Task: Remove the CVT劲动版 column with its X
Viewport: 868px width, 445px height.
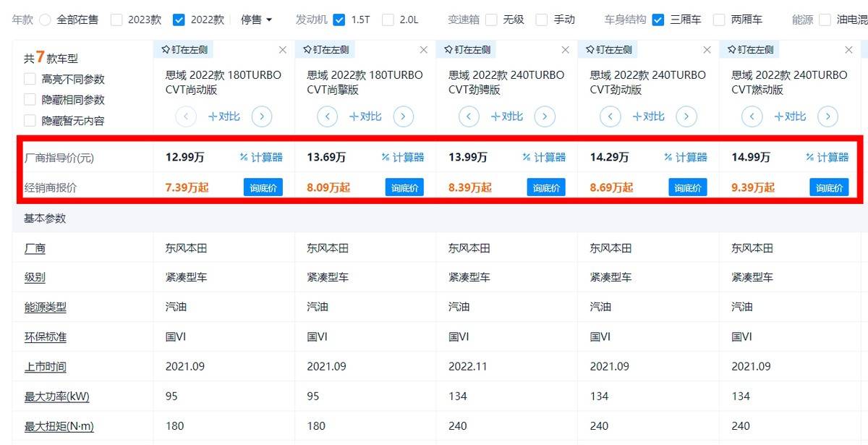Action: (x=707, y=50)
